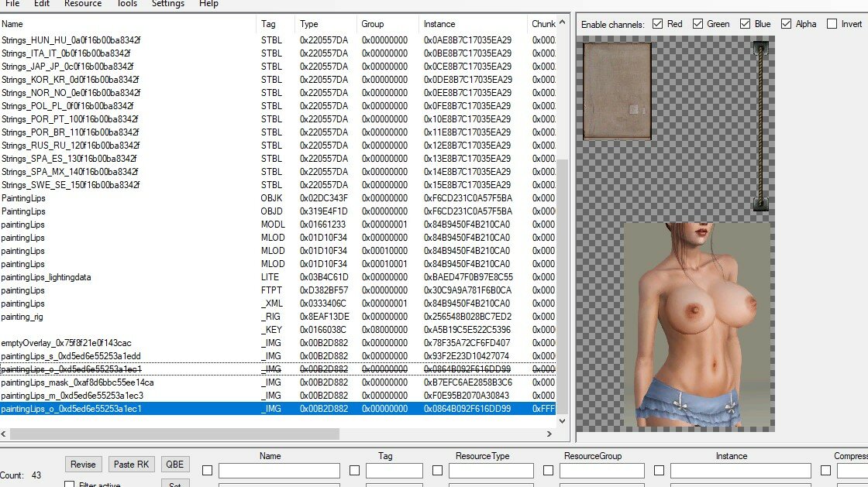Select the paintingLips MODL row
Screen dimensions: 868x487
pyautogui.click(x=278, y=225)
